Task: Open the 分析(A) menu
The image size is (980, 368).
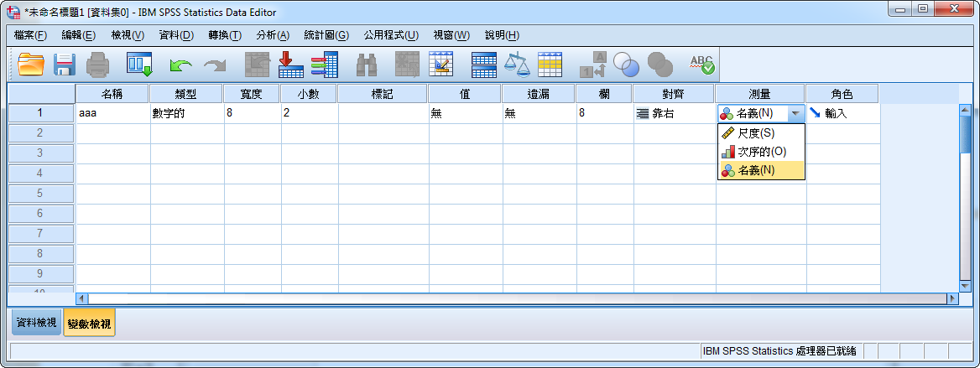Action: [274, 35]
